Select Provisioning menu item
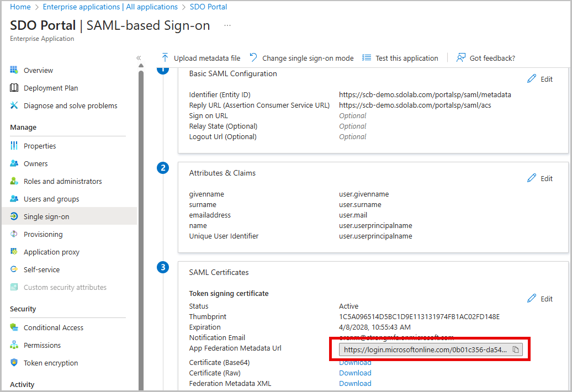The image size is (572, 392). pyautogui.click(x=43, y=234)
